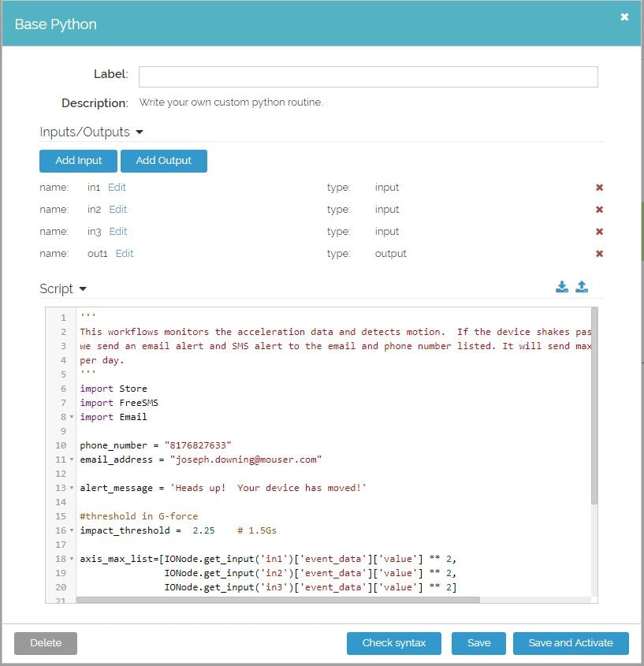This screenshot has width=644, height=666.
Task: Edit the out1 output name
Action: [124, 254]
